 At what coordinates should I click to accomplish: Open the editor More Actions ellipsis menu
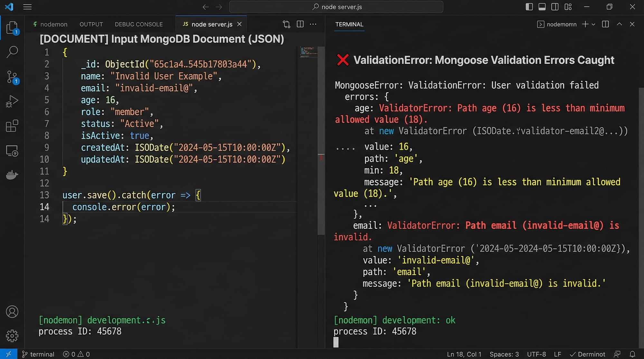313,24
